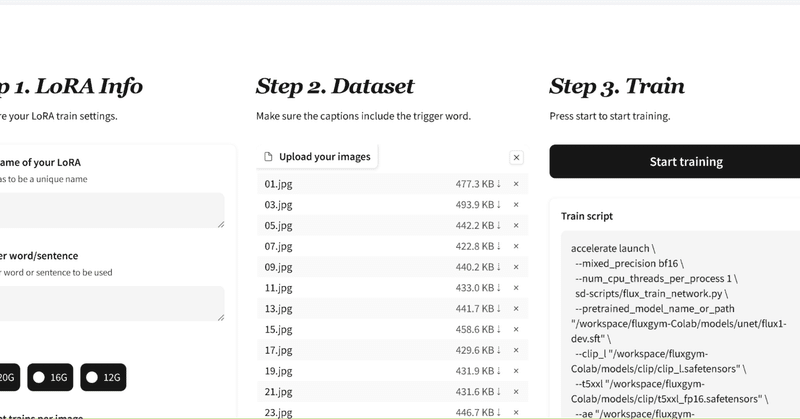Delete 21.jpg from the dataset

(516, 392)
